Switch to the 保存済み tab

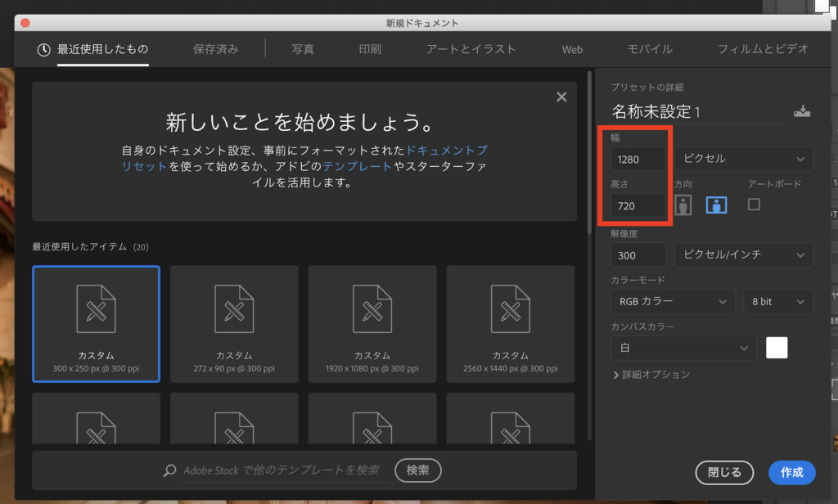215,49
